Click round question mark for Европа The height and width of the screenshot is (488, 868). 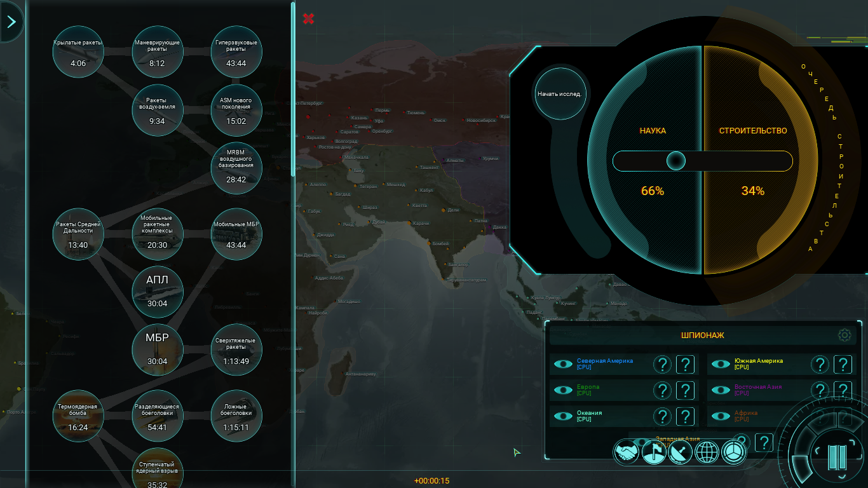(663, 390)
